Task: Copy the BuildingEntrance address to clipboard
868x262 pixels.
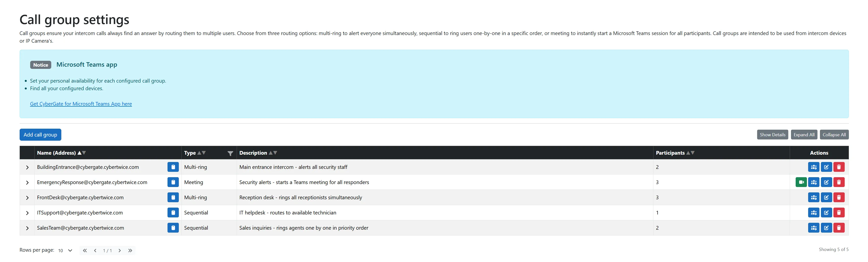Action: pyautogui.click(x=173, y=167)
